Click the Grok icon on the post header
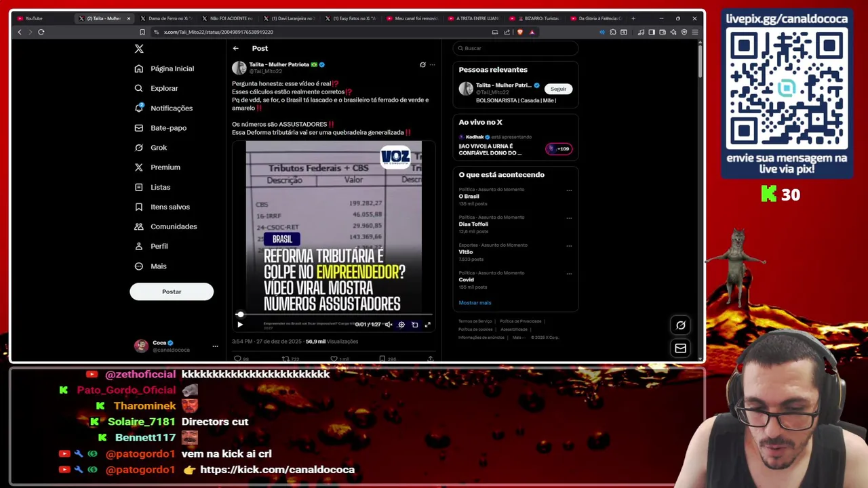Screen dimensions: 868x488 [422, 64]
